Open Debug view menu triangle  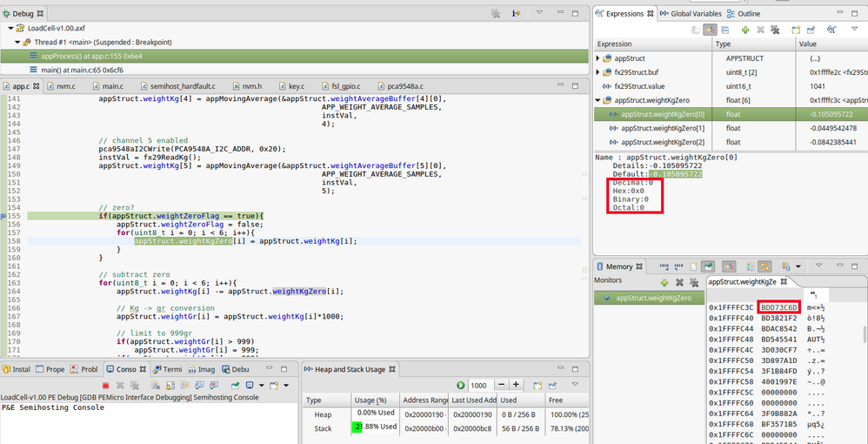click(x=539, y=12)
